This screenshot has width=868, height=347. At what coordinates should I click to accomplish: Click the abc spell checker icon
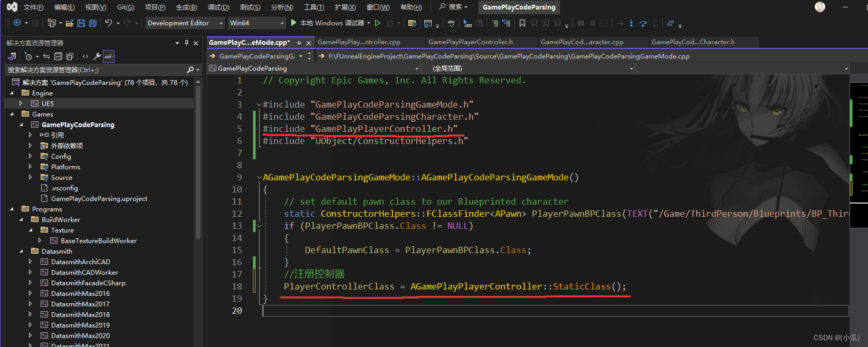[x=451, y=23]
